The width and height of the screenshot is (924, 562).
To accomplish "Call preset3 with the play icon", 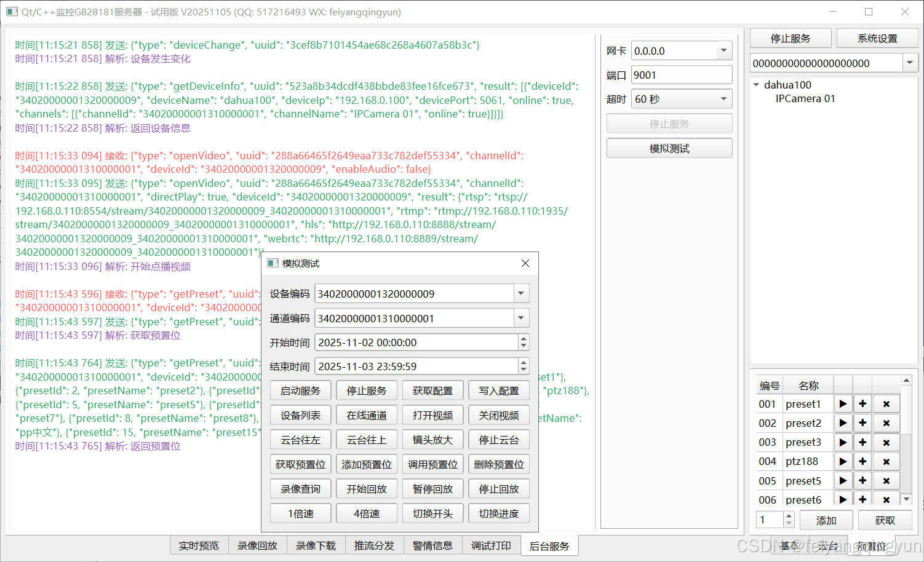I will pos(843,442).
